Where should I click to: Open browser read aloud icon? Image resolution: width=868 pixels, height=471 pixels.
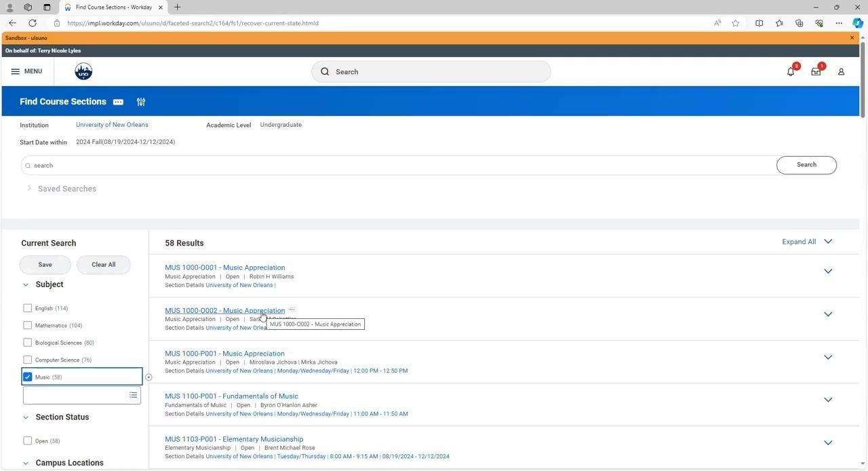pos(717,23)
